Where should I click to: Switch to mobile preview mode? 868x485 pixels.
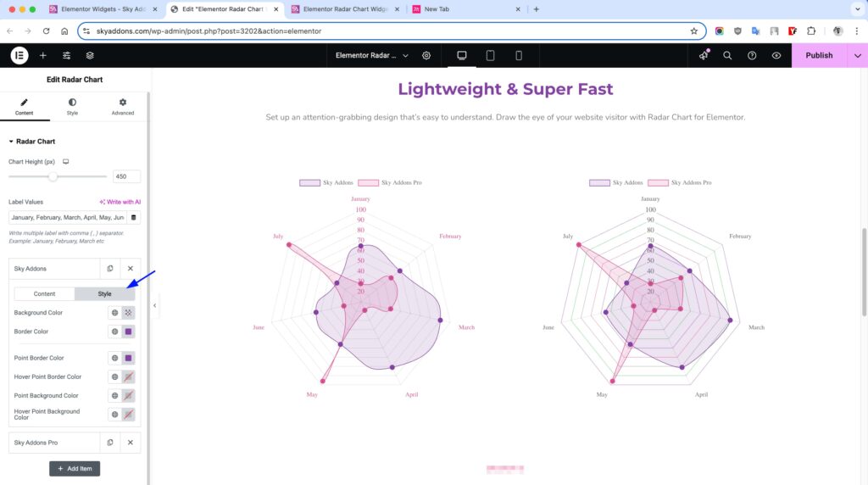tap(519, 55)
